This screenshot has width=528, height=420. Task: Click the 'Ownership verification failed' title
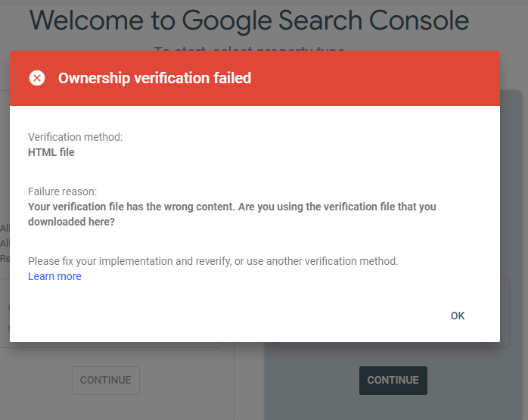154,78
